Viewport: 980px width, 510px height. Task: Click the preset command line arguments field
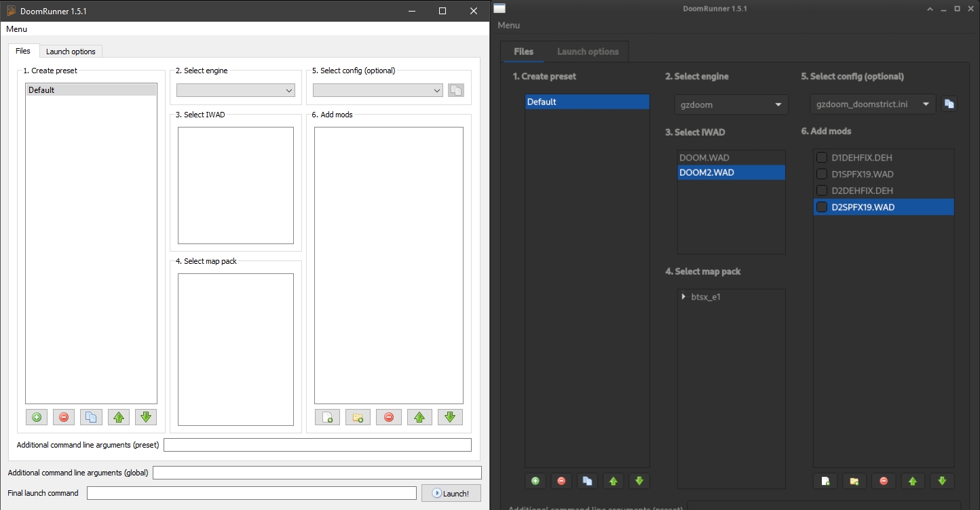point(318,445)
